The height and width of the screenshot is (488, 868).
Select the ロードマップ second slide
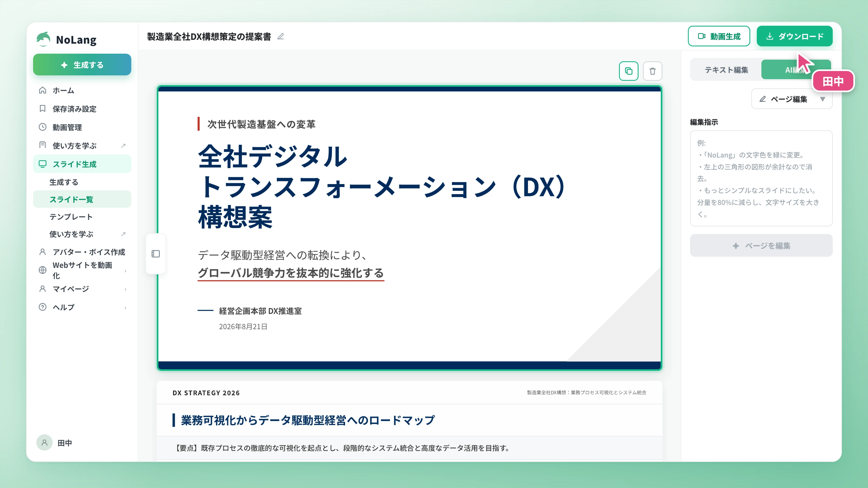(x=409, y=421)
